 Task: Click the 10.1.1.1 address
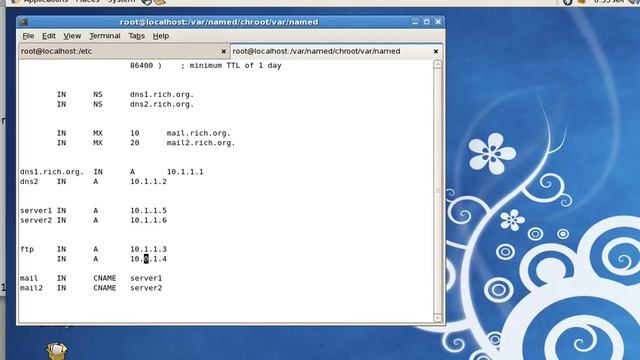pyautogui.click(x=185, y=172)
